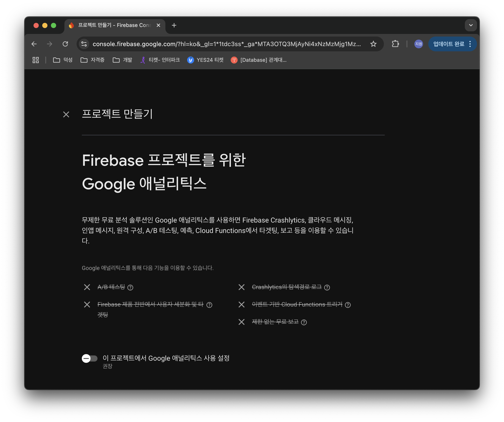Expand the 자격증 bookmarks folder

[x=92, y=60]
